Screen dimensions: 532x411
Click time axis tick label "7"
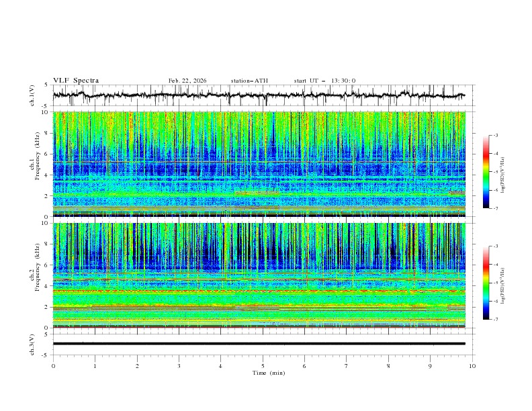[x=347, y=366]
